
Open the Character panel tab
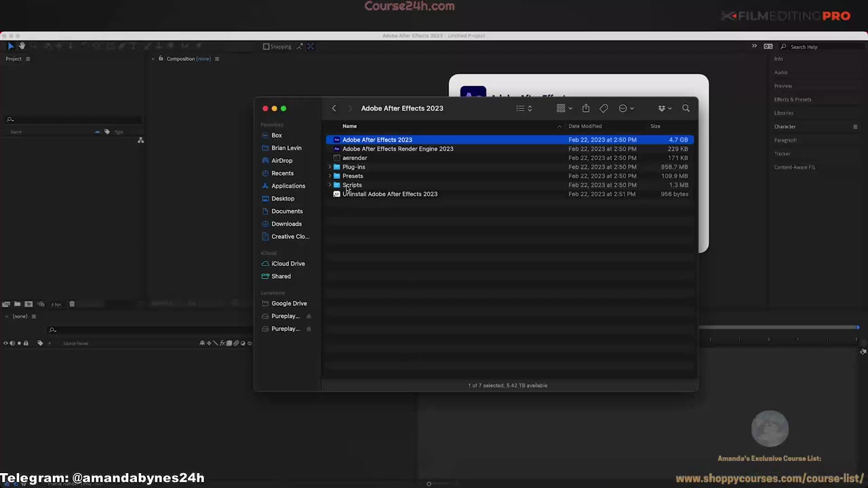pos(785,127)
